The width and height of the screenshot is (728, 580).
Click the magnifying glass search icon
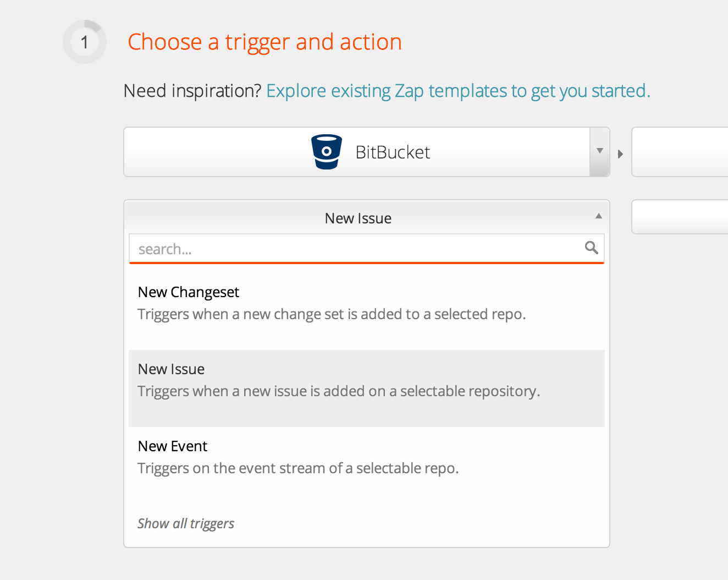click(592, 248)
